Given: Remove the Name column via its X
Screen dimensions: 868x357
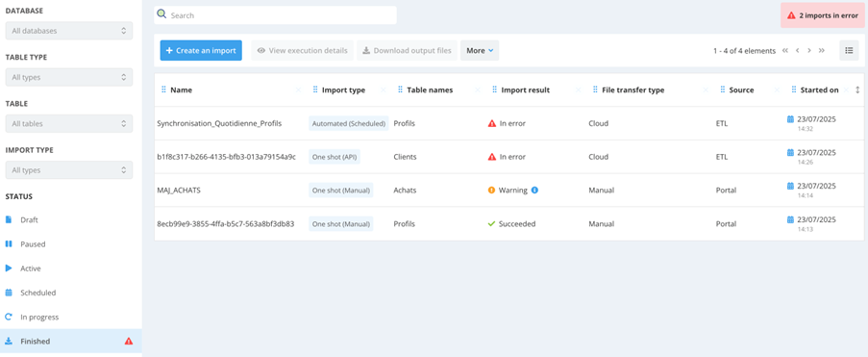Looking at the screenshot, I should [298, 89].
